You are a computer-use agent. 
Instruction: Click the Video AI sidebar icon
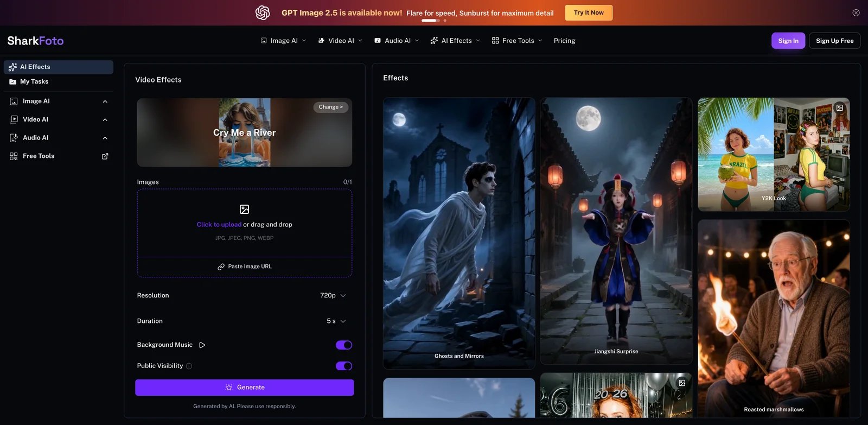pos(14,119)
